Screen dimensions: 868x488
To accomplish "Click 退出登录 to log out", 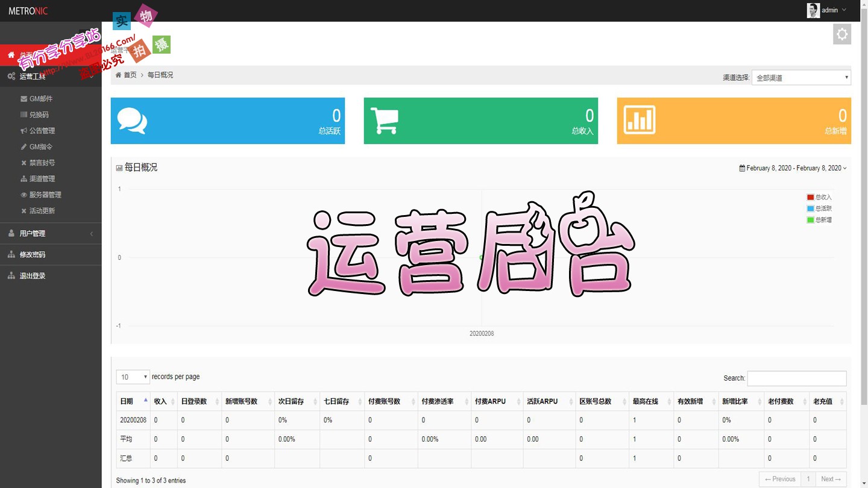I will click(33, 275).
